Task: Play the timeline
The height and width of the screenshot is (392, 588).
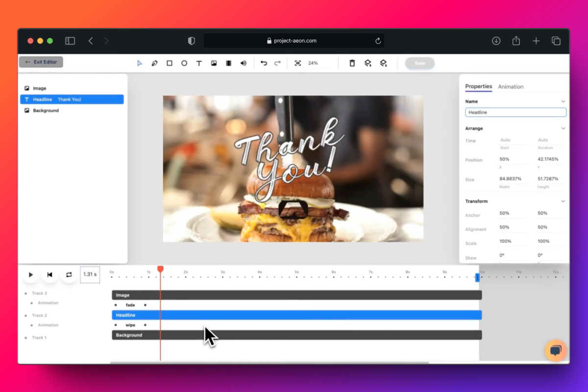Action: 30,275
